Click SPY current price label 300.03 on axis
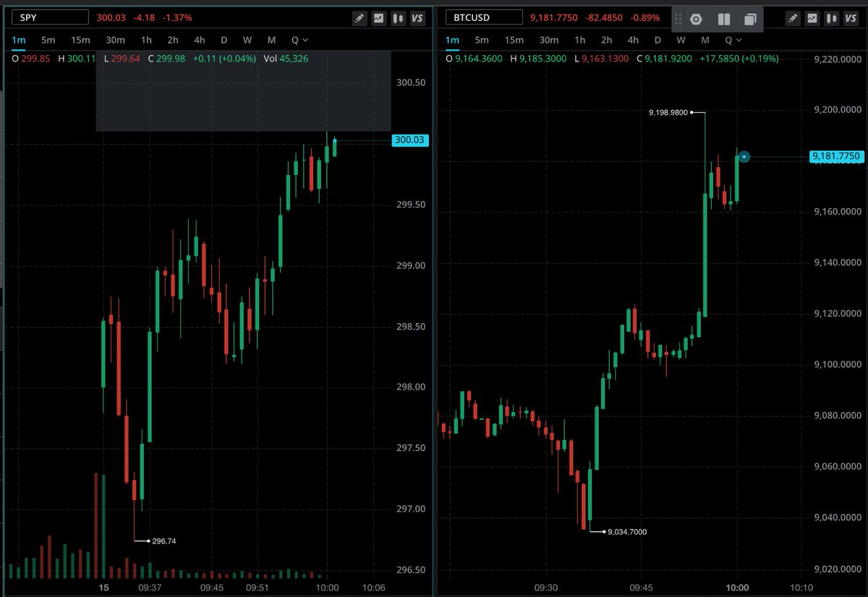The image size is (868, 597). click(409, 140)
